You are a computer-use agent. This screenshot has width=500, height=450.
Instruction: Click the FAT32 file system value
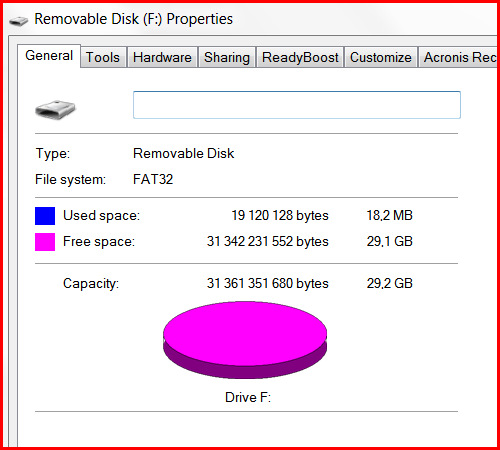point(153,179)
